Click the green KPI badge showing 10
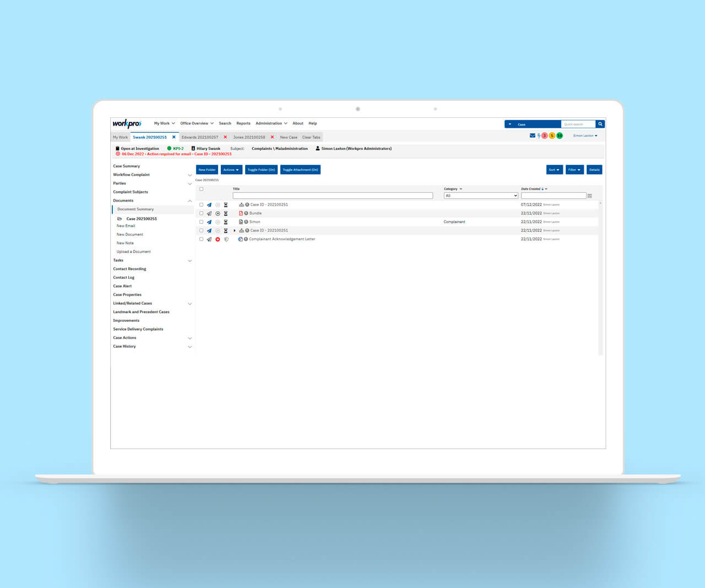Screen dimensions: 705x588 tap(559, 135)
